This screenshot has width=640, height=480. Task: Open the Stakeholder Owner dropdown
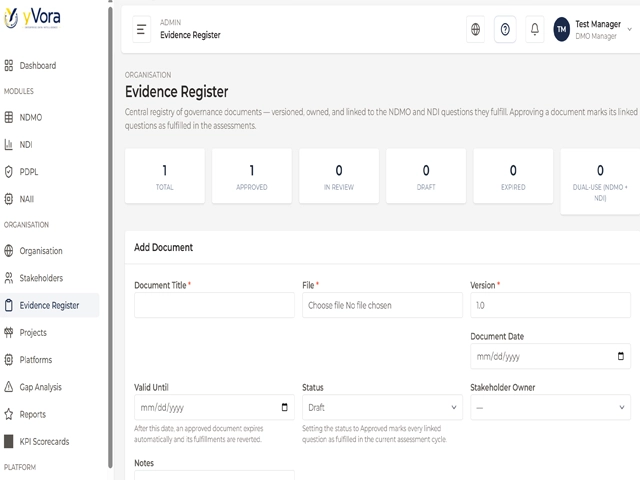550,407
